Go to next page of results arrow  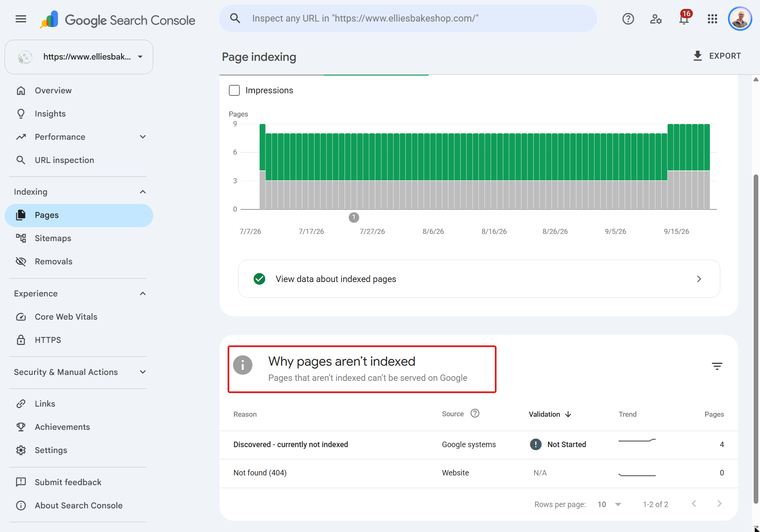point(719,504)
